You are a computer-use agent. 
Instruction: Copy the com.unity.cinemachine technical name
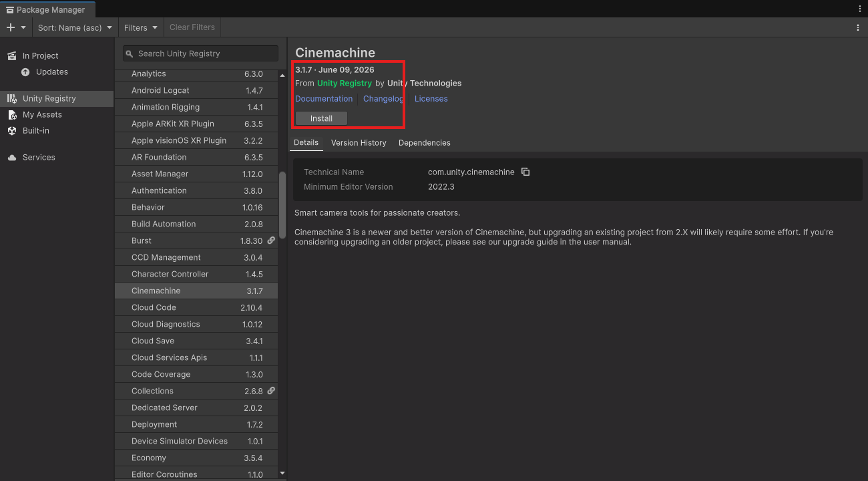pos(525,172)
